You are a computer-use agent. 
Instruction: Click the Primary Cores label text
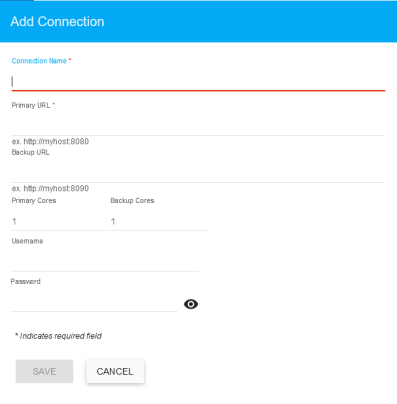click(x=34, y=201)
